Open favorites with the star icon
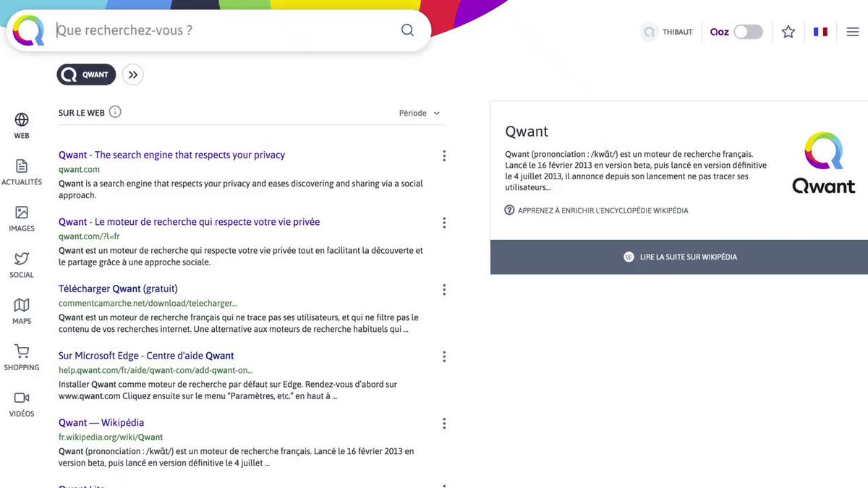The height and width of the screenshot is (488, 868). coord(788,32)
